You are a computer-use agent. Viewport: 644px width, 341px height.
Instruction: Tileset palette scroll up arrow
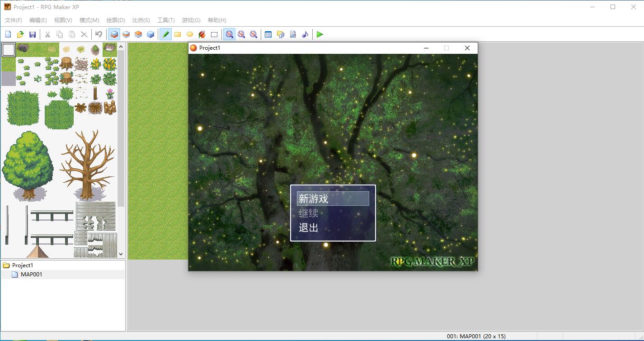tap(121, 47)
